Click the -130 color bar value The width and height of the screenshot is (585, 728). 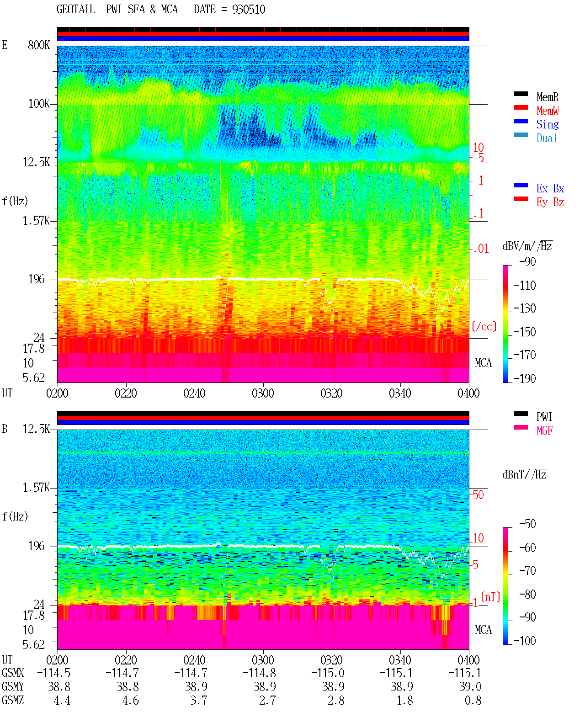pos(525,308)
